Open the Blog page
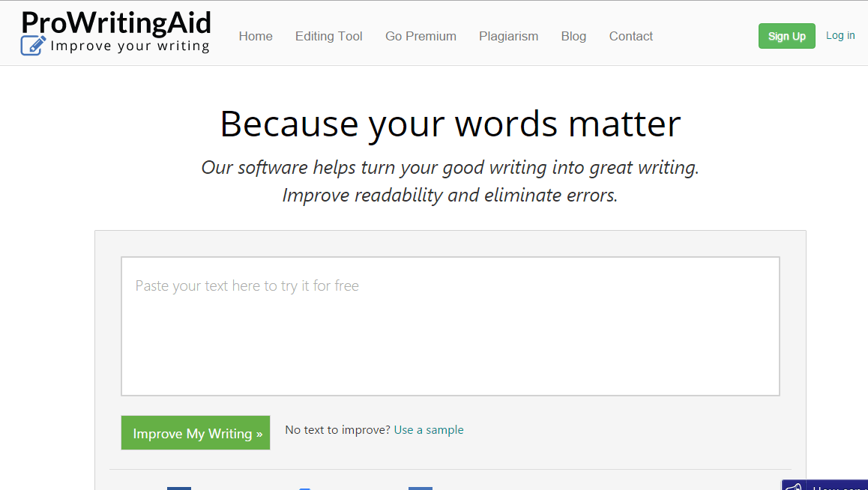 point(573,37)
